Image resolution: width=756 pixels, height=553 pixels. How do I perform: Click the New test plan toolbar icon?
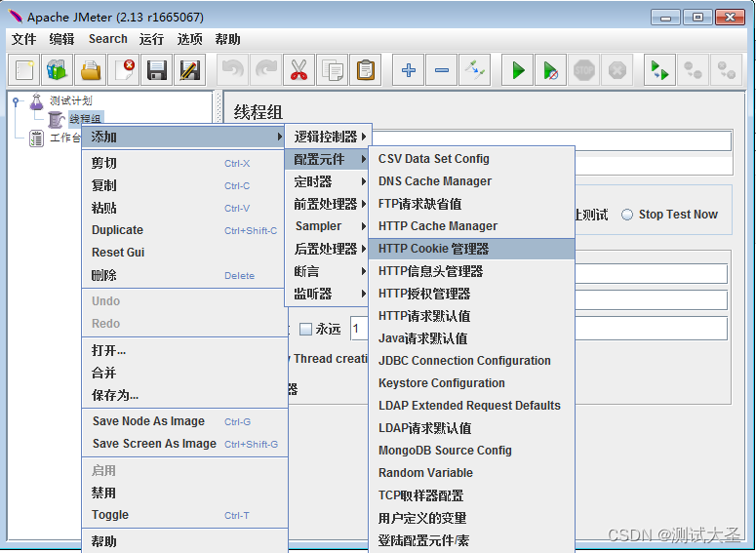pyautogui.click(x=24, y=70)
